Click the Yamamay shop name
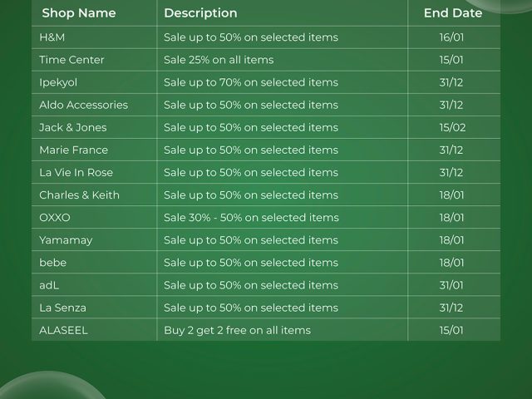The image size is (532, 399). pos(66,239)
